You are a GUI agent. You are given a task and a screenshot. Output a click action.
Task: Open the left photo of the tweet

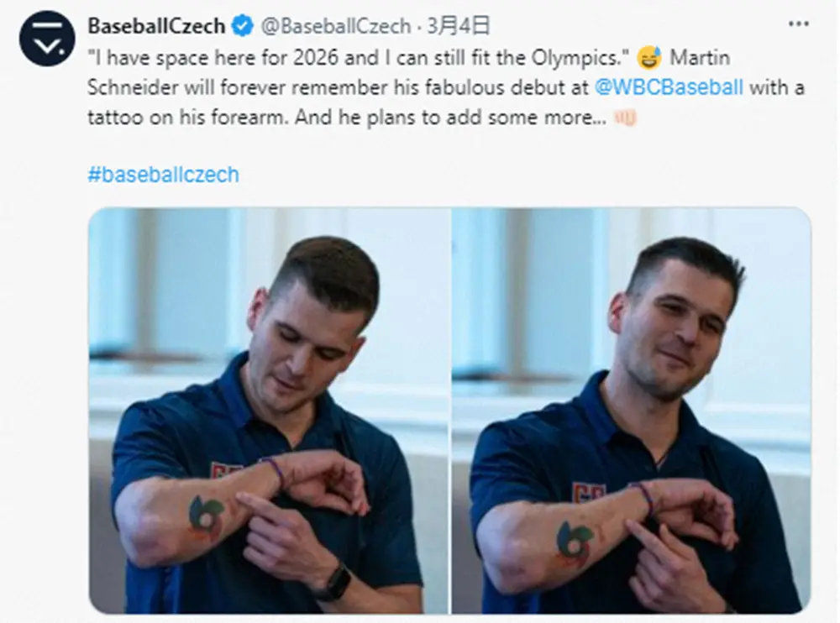[x=269, y=410]
